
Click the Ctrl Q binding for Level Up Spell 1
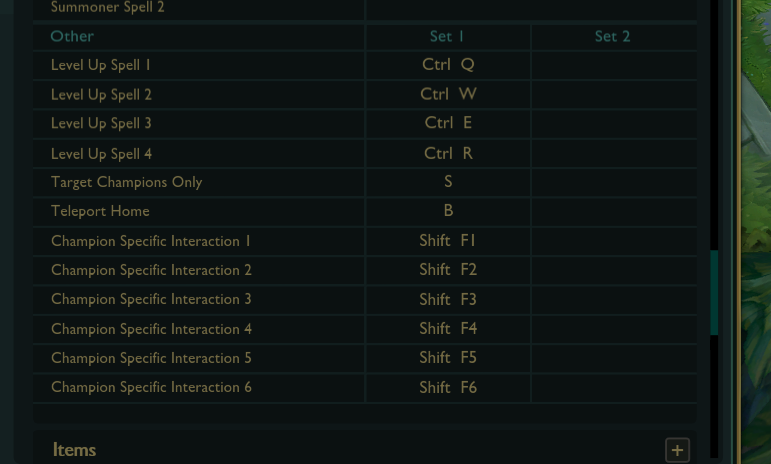tap(448, 65)
